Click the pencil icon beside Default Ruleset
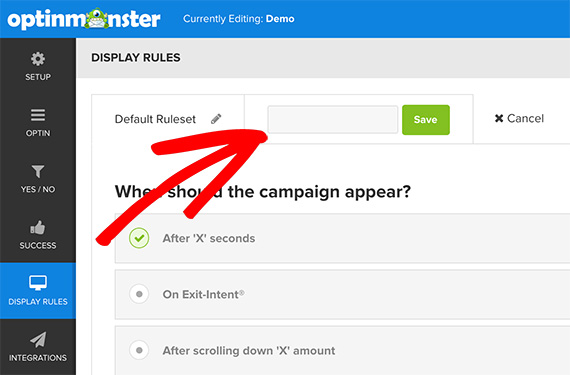Image resolution: width=570 pixels, height=375 pixels. [x=216, y=119]
